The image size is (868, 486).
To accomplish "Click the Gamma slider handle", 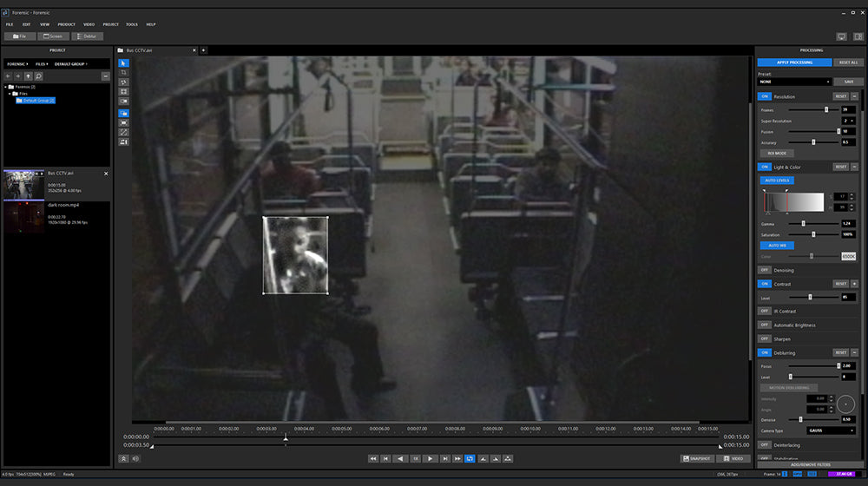I will [803, 223].
